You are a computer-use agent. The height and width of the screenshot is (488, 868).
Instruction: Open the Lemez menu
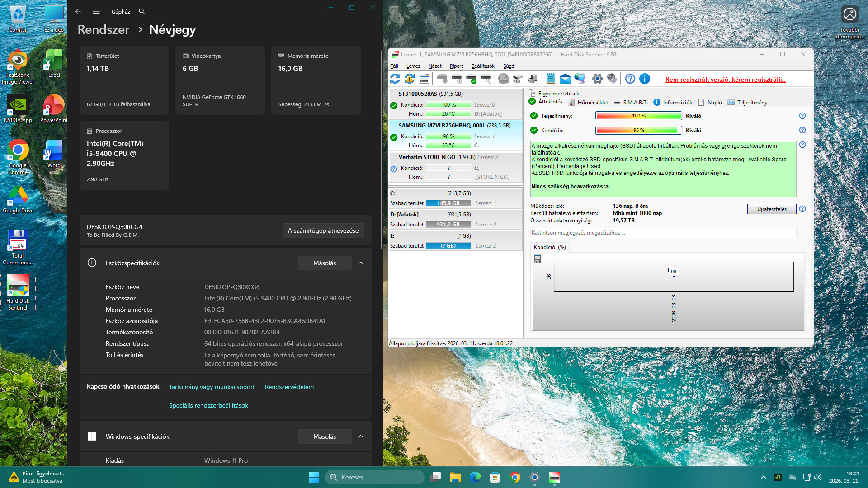point(413,66)
